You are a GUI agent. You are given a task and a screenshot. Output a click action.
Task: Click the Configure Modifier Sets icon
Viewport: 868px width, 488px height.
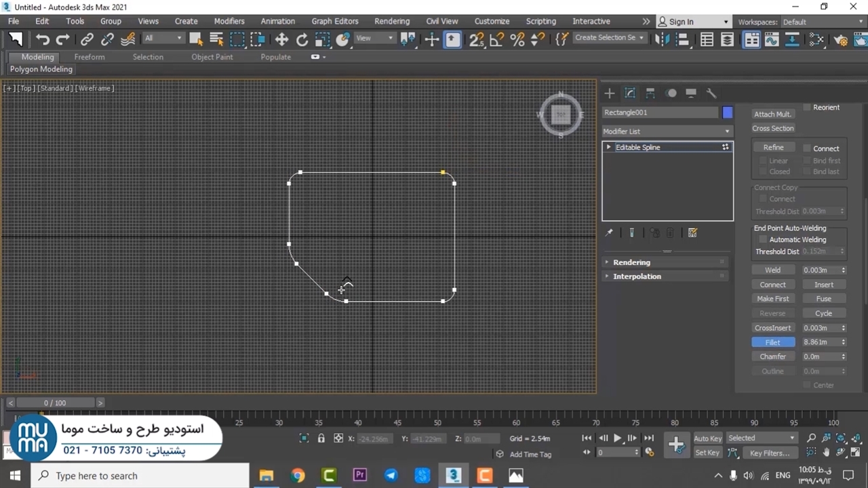pyautogui.click(x=692, y=233)
